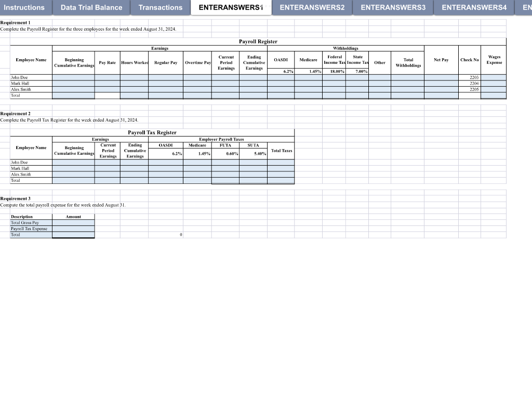
Task: Switch to the Instructions tab
Action: [24, 7]
